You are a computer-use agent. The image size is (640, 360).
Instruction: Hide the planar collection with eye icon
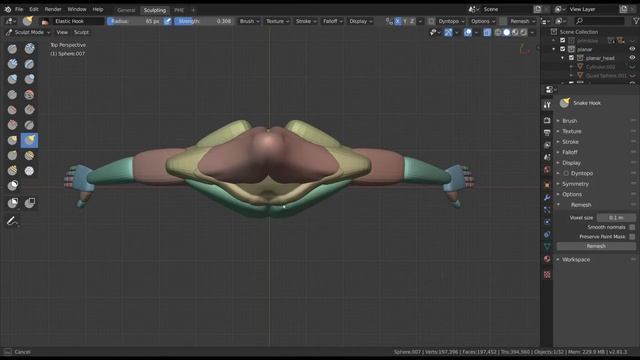click(x=632, y=49)
